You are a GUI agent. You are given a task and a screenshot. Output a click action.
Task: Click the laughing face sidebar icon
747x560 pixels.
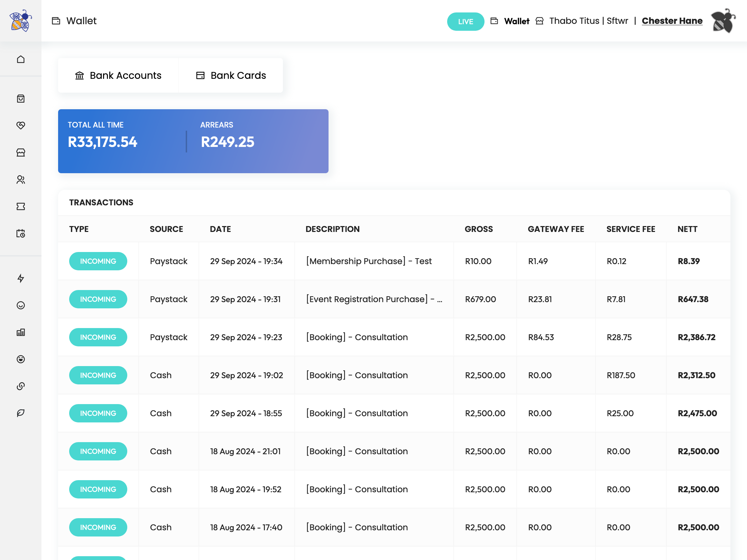point(21,359)
